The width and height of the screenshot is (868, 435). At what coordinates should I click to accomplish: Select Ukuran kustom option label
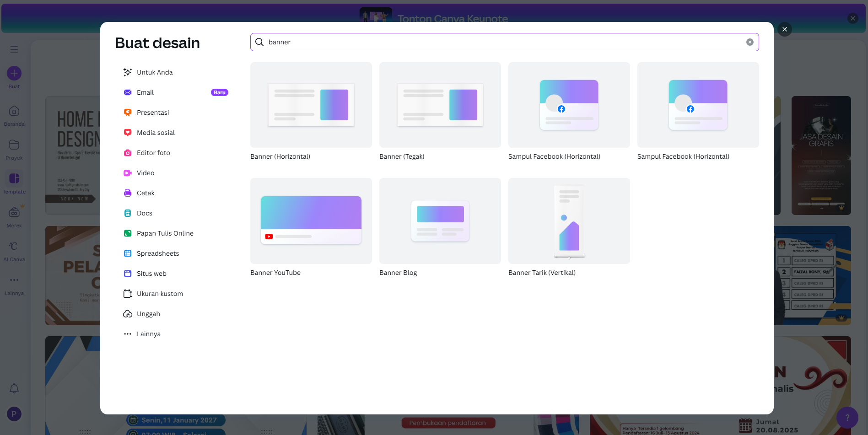[160, 294]
